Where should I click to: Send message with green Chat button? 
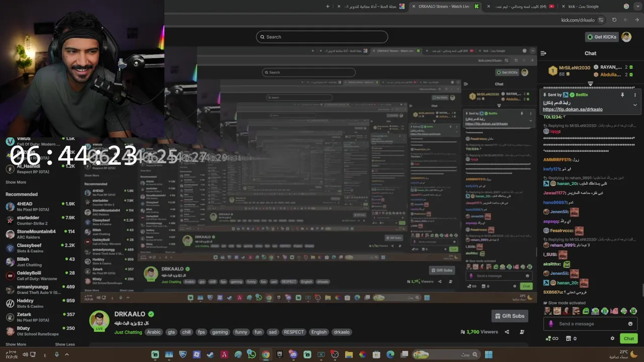coord(628,338)
